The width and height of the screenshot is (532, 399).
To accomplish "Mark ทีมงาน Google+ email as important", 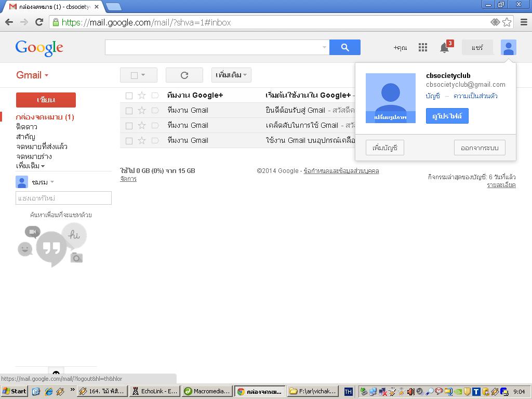I will pos(155,96).
